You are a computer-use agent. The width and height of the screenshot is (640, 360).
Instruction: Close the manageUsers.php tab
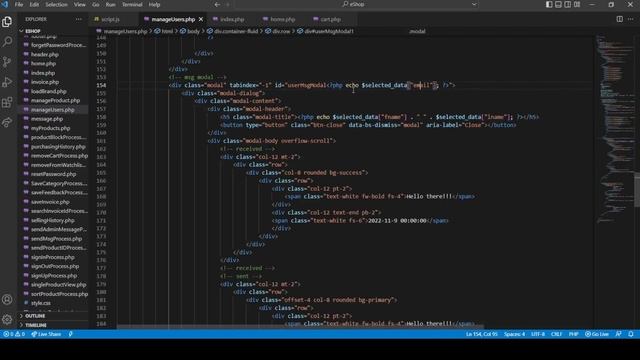[201, 19]
